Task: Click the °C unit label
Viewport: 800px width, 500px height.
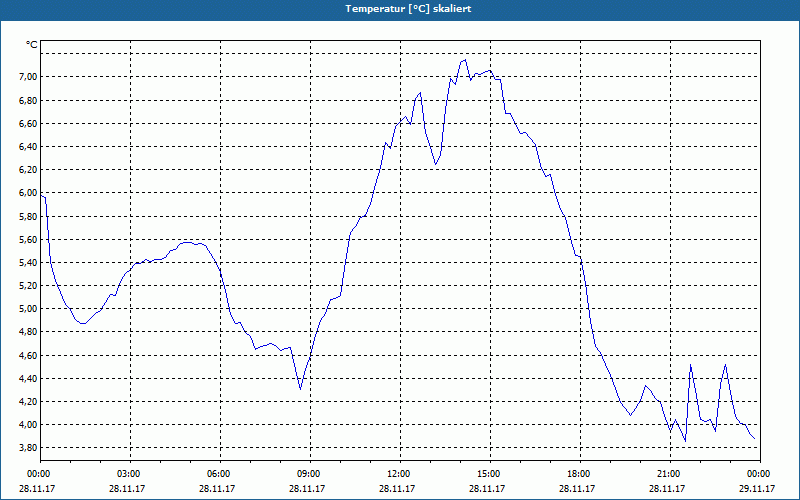Action: (32, 45)
